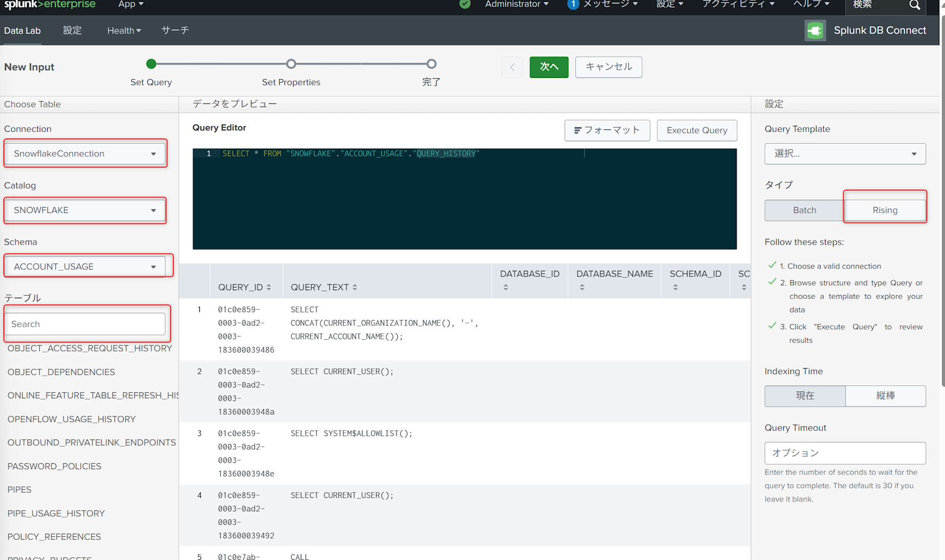
Task: Sort by QUERY_TEXT column arrows
Action: point(354,287)
